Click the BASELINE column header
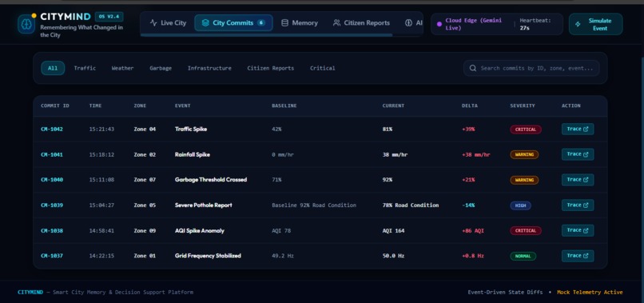Image resolution: width=644 pixels, height=303 pixels. [284, 106]
